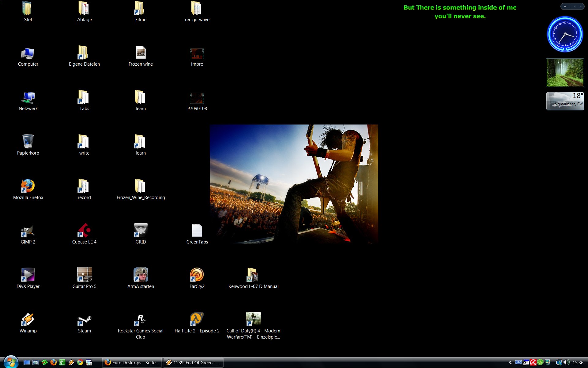Launch Winamp from desktop shortcut

pyautogui.click(x=28, y=323)
